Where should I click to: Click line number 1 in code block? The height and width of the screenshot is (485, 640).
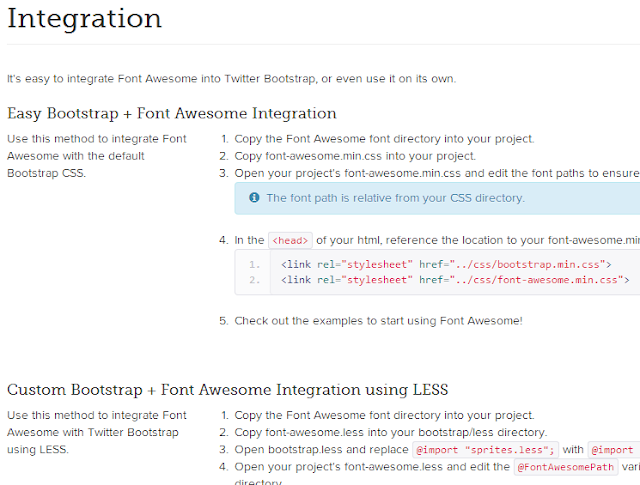(x=254, y=265)
